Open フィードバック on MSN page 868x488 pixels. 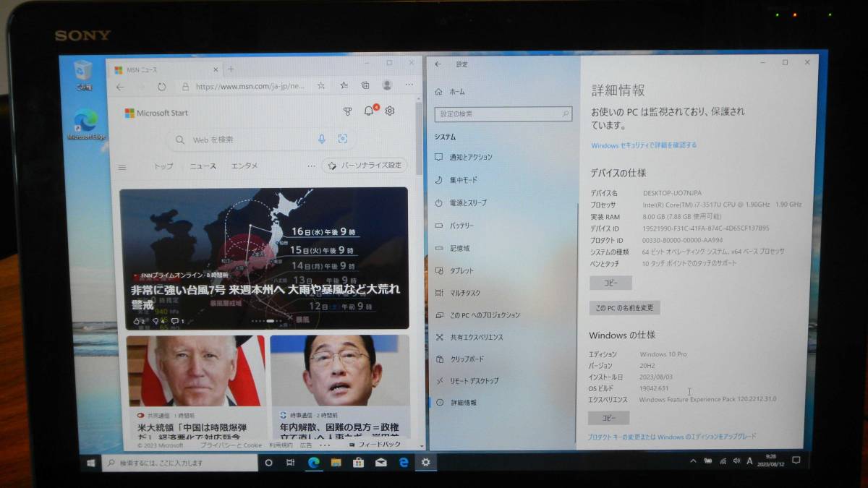click(375, 444)
